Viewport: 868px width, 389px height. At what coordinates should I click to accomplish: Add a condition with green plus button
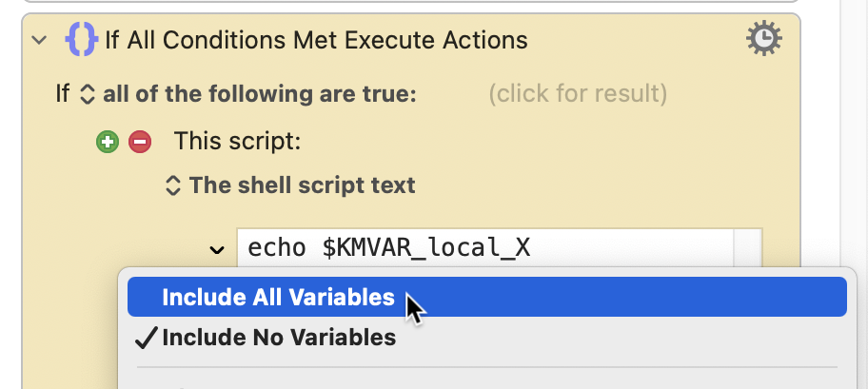108,143
